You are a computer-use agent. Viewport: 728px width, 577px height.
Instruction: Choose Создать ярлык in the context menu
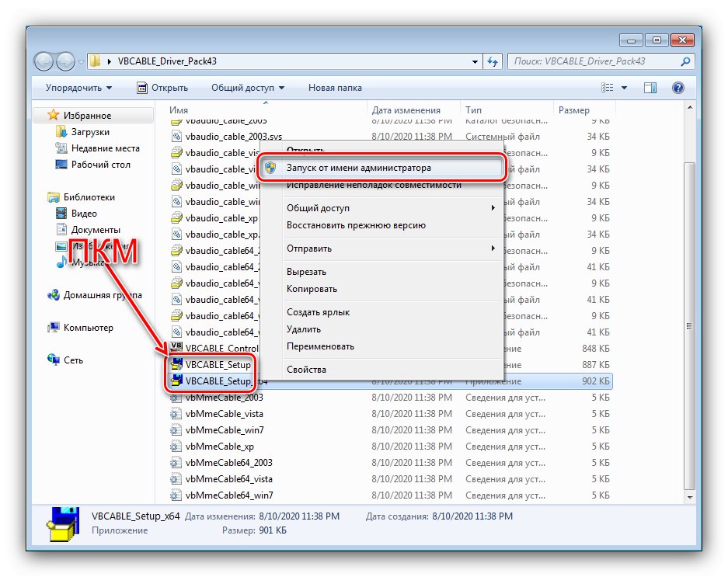coord(381,312)
